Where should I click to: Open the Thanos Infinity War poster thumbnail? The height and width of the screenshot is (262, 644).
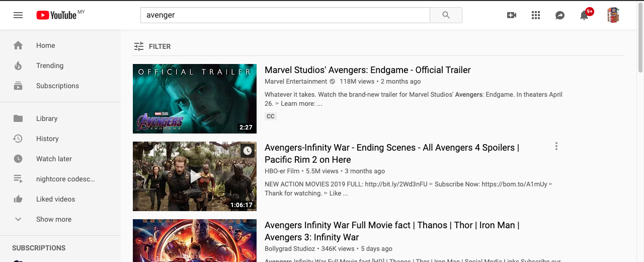point(195,240)
